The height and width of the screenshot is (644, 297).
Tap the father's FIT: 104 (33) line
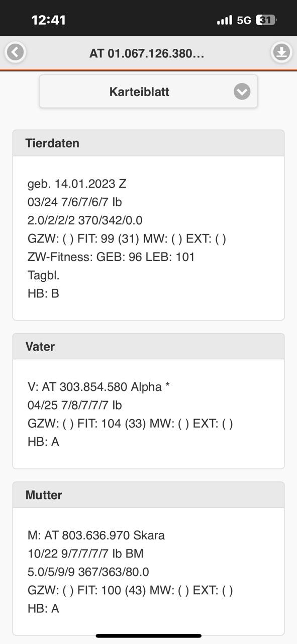click(x=130, y=423)
